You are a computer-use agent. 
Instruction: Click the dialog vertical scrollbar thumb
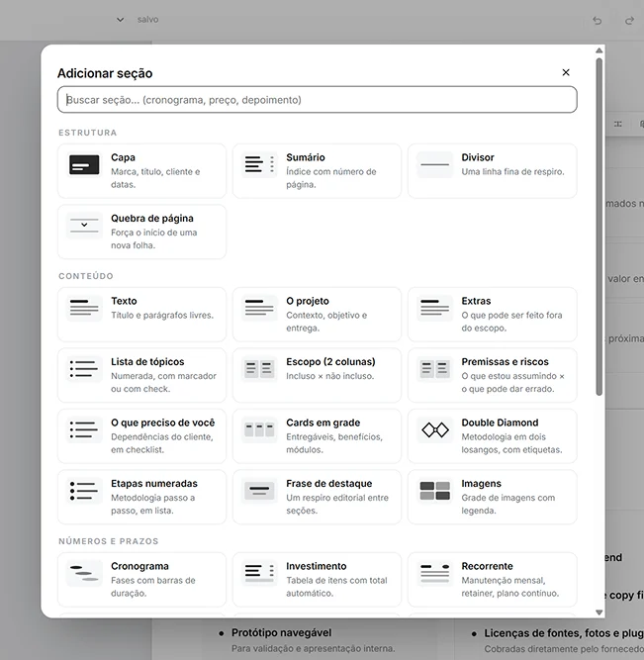pyautogui.click(x=598, y=227)
